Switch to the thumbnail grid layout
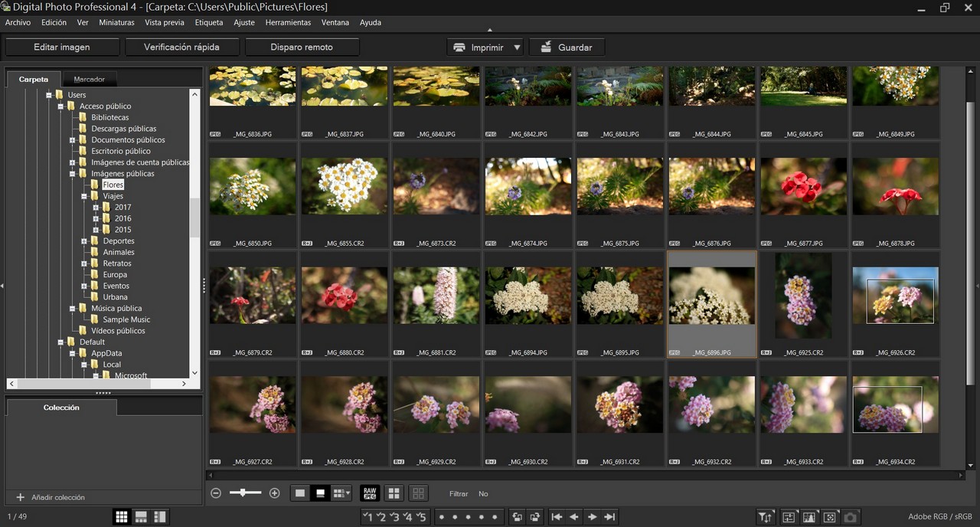Screen dimensions: 980x527 coord(121,517)
